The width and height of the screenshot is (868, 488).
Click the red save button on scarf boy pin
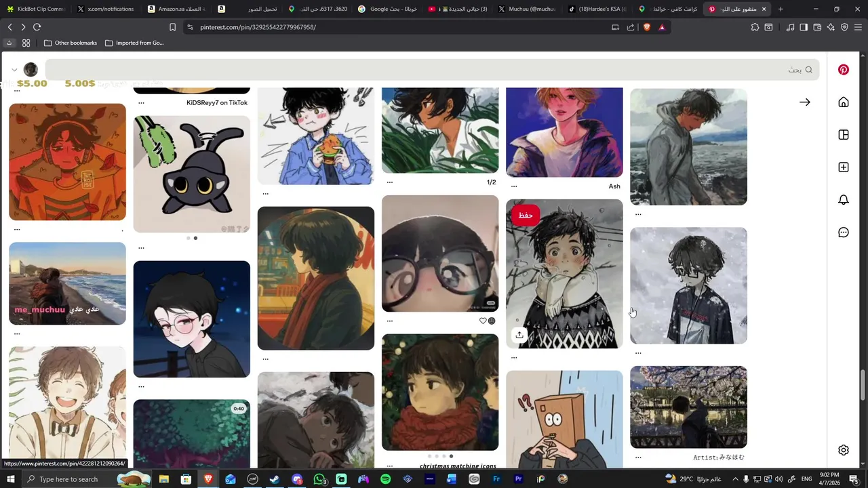coord(526,216)
